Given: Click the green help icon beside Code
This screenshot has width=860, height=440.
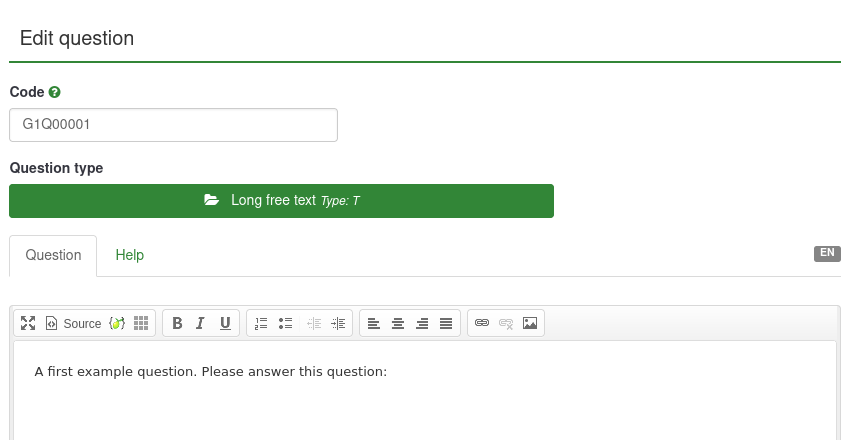Looking at the screenshot, I should (55, 92).
